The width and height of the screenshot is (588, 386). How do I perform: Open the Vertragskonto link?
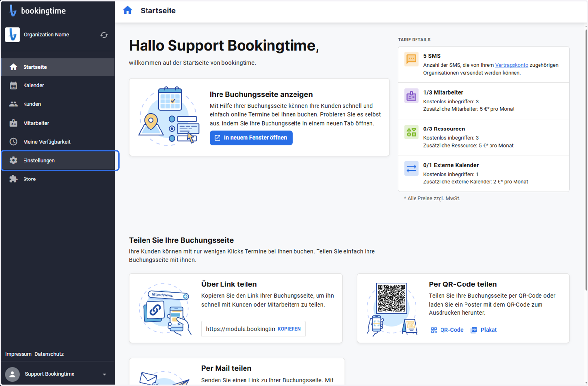point(512,65)
